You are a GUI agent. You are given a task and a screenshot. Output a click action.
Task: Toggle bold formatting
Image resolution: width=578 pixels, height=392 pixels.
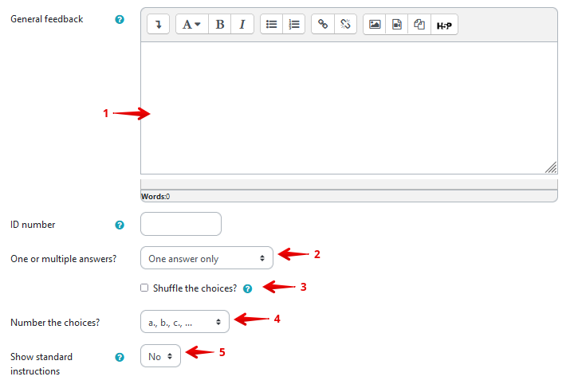point(220,25)
